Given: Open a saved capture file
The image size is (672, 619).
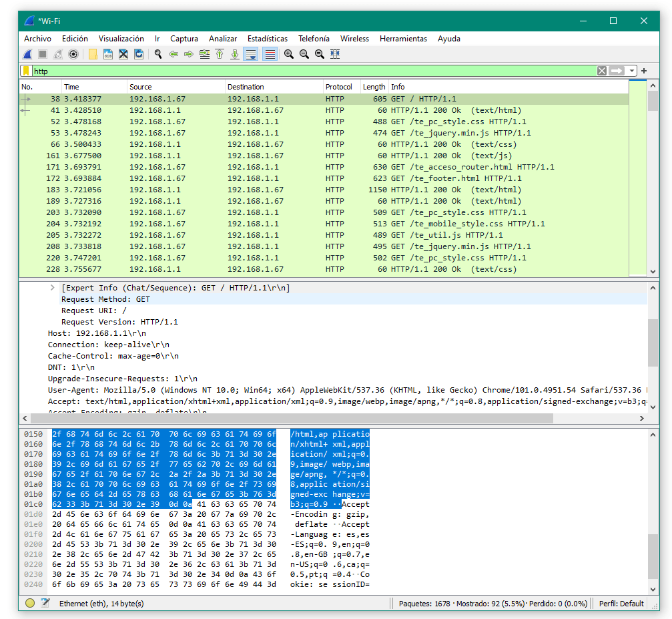Looking at the screenshot, I should pyautogui.click(x=93, y=54).
